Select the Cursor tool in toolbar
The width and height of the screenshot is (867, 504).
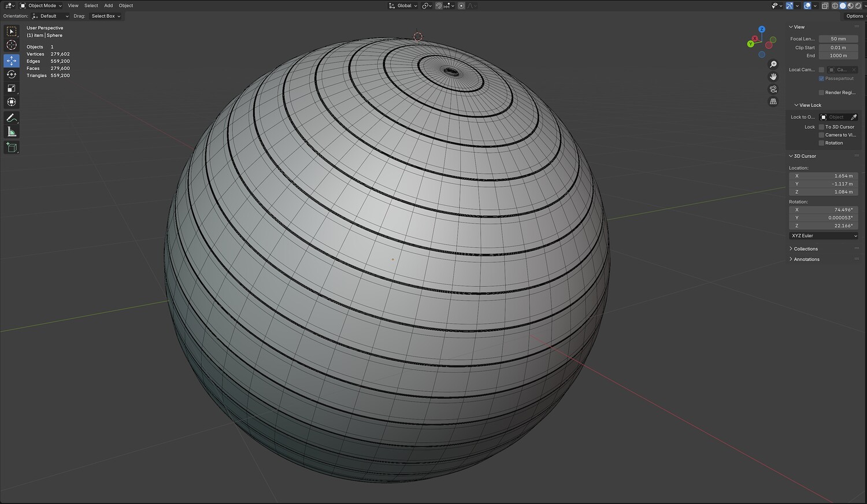pyautogui.click(x=12, y=45)
